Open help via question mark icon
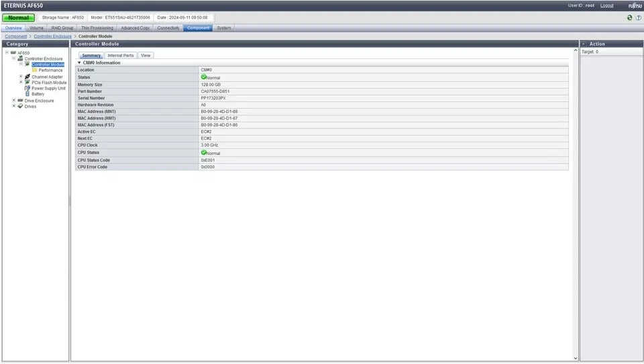644x364 pixels. click(638, 17)
